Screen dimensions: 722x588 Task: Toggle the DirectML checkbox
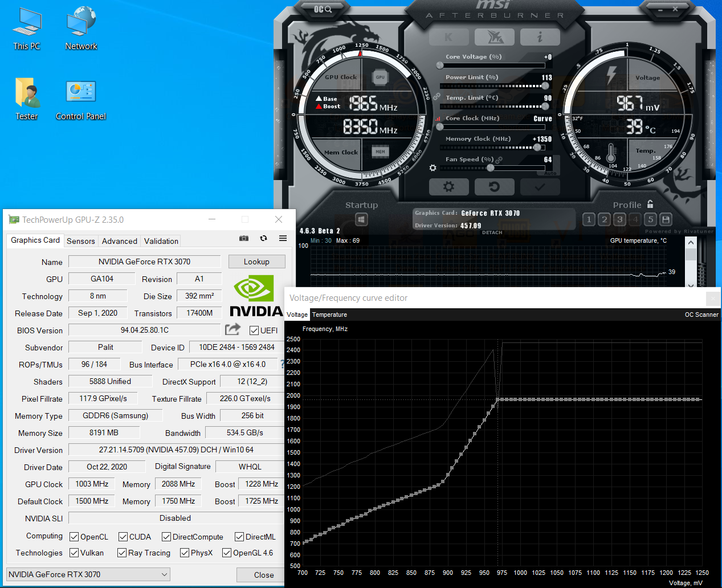240,537
